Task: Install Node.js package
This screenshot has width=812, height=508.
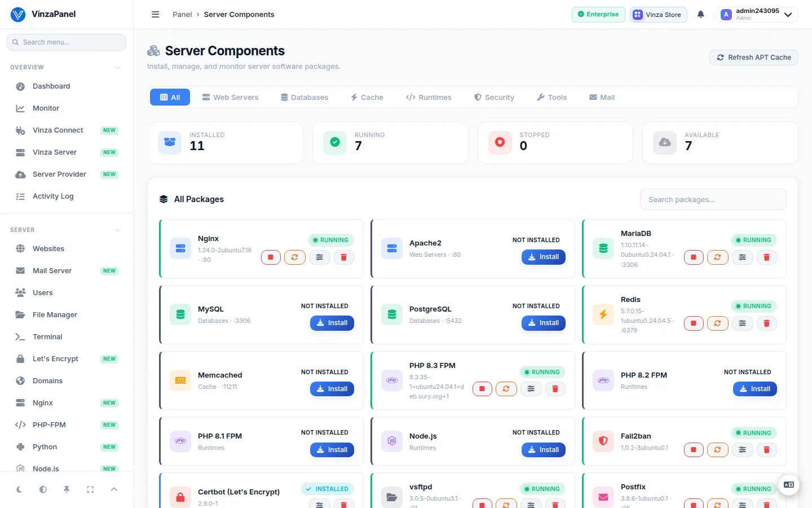Action: [544, 450]
